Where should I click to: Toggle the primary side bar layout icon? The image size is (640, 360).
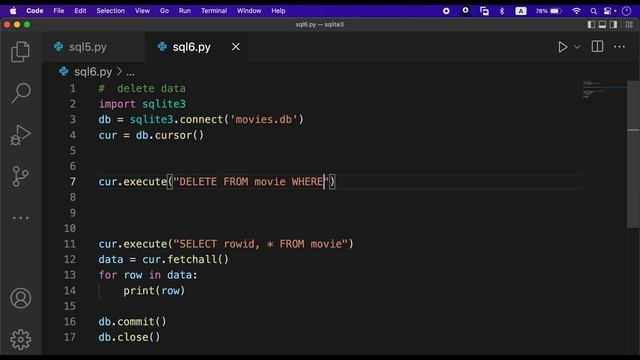click(x=591, y=24)
